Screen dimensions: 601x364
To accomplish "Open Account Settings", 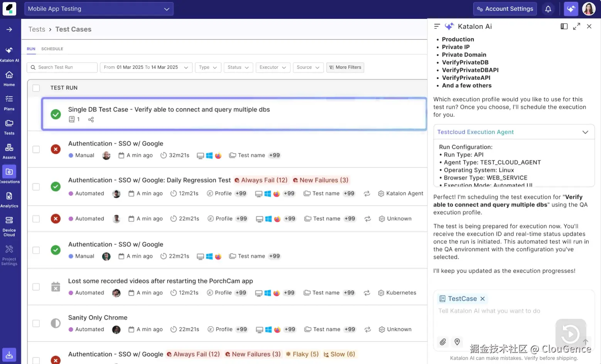I will [505, 9].
